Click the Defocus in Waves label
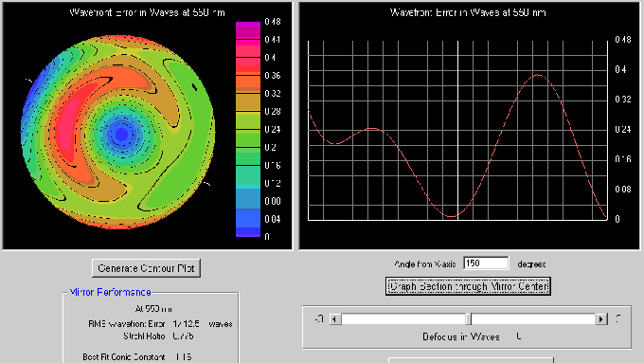Screen dimensions: 644x363 point(461,336)
